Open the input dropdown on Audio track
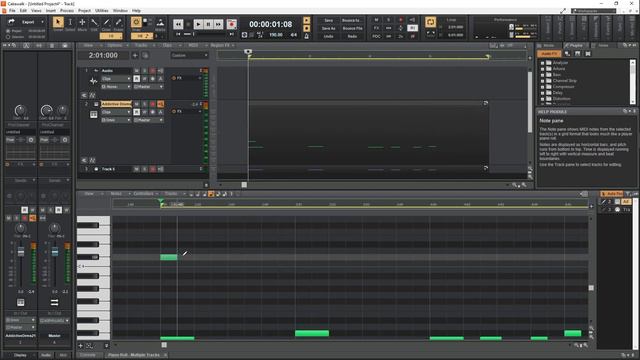This screenshot has height=360, width=640. [116, 87]
